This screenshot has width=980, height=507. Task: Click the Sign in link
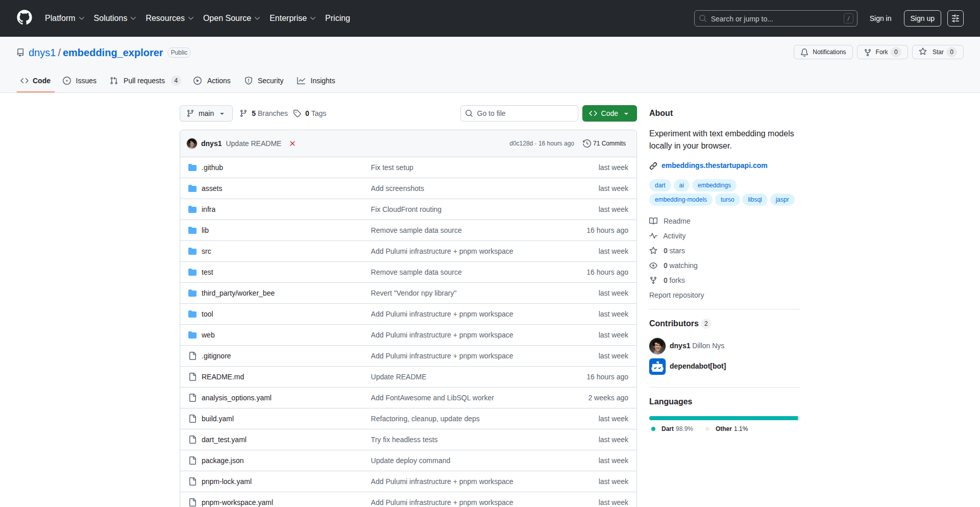click(x=880, y=18)
